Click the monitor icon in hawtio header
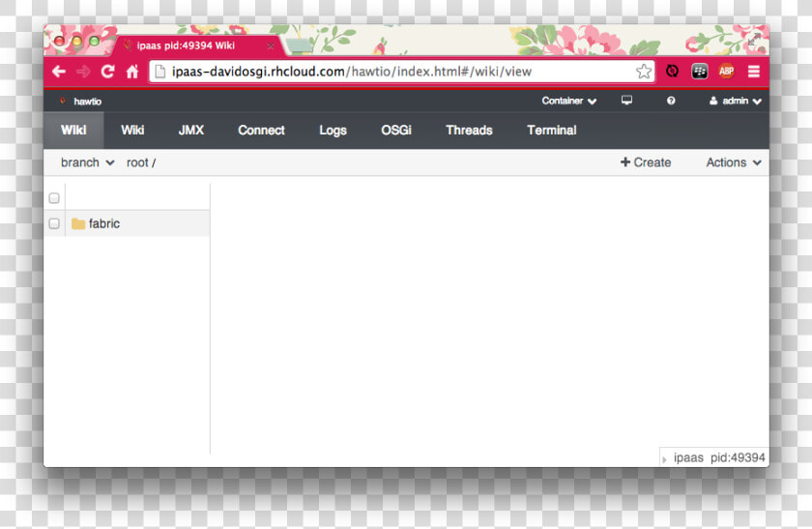The height and width of the screenshot is (529, 812). coord(626,100)
